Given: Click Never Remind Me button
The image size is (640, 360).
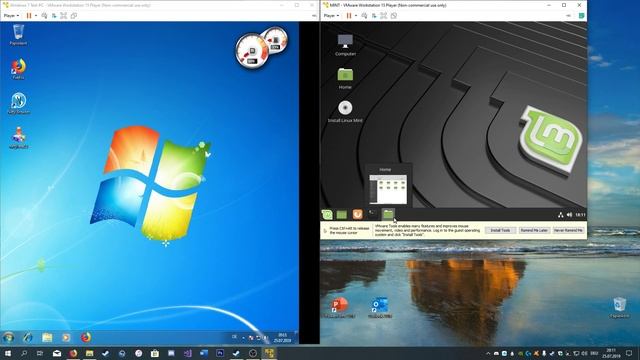Looking at the screenshot, I should coord(568,231).
